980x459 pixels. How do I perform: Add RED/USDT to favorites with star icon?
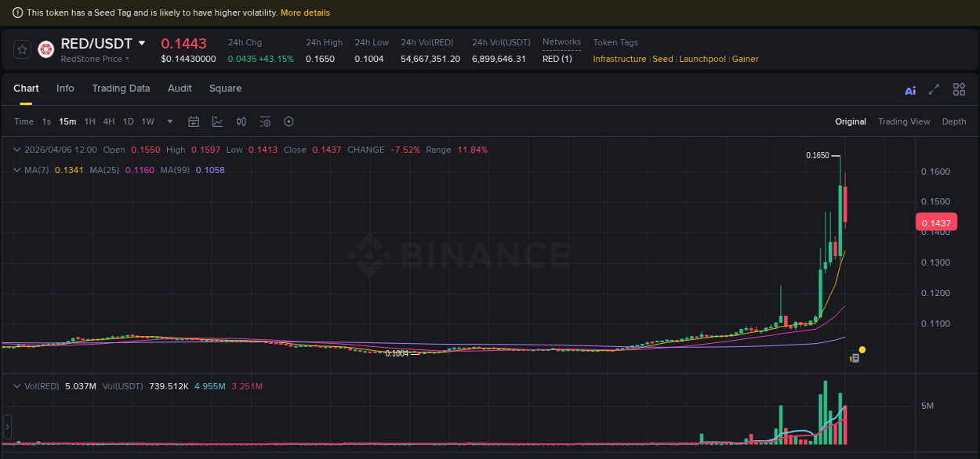(x=23, y=49)
